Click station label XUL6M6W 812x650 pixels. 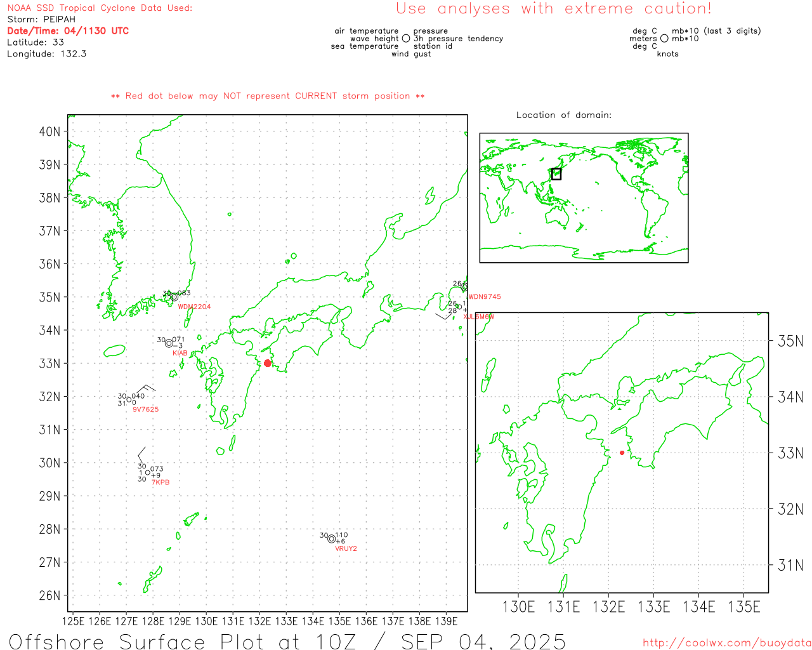[x=479, y=317]
